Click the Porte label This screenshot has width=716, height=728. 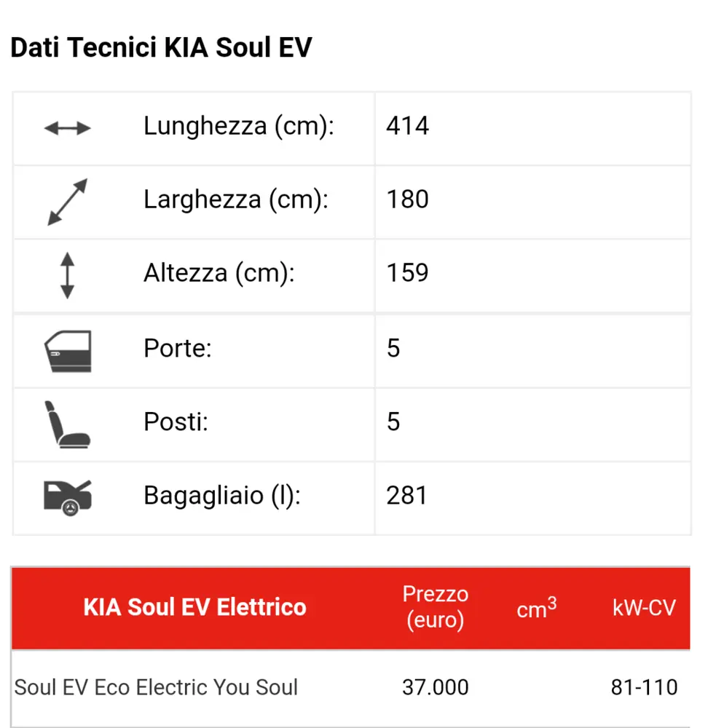pos(178,348)
